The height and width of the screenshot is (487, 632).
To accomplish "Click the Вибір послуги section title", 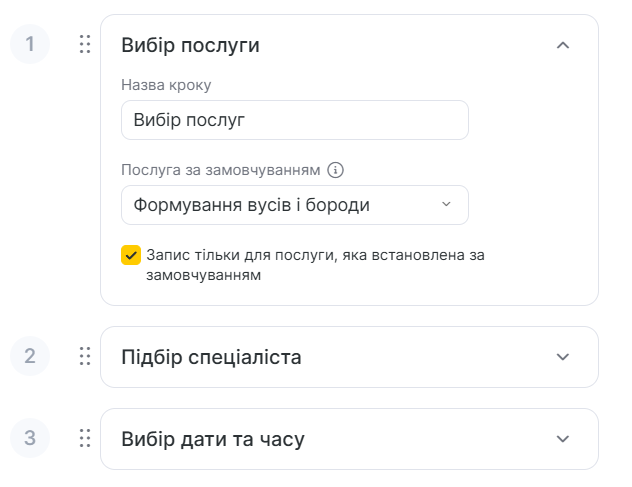I will pos(190,45).
